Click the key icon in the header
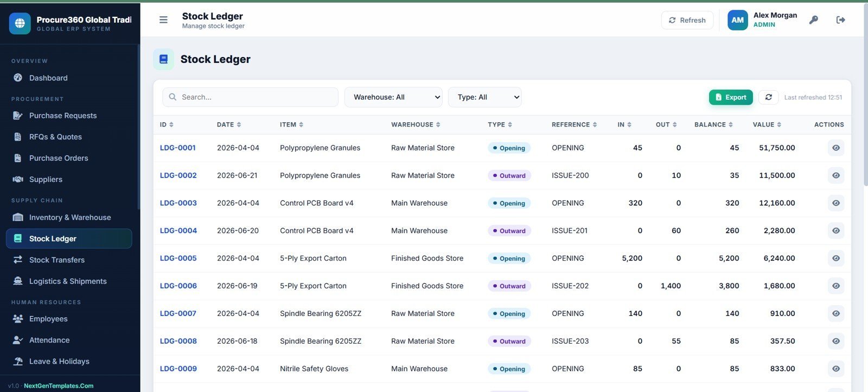This screenshot has width=868, height=392. pyautogui.click(x=813, y=20)
